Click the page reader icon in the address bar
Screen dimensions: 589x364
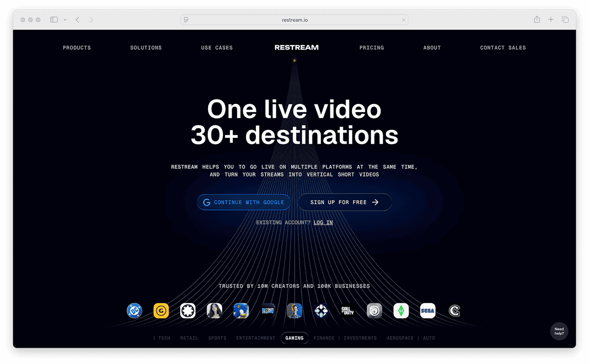(186, 20)
